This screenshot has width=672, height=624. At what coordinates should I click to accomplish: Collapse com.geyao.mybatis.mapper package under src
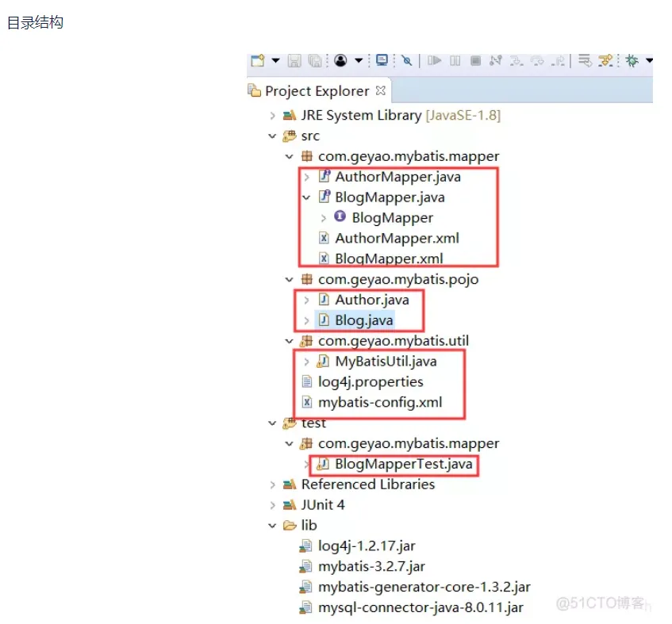click(290, 157)
